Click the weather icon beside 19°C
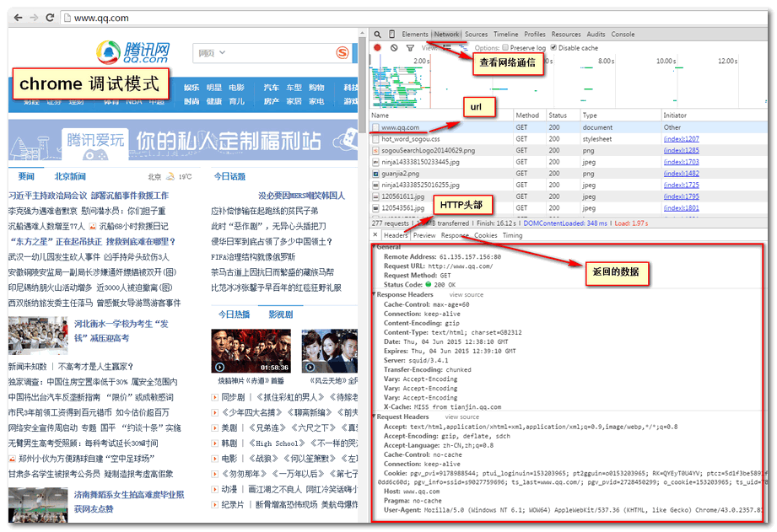The image size is (777, 532). 170,176
